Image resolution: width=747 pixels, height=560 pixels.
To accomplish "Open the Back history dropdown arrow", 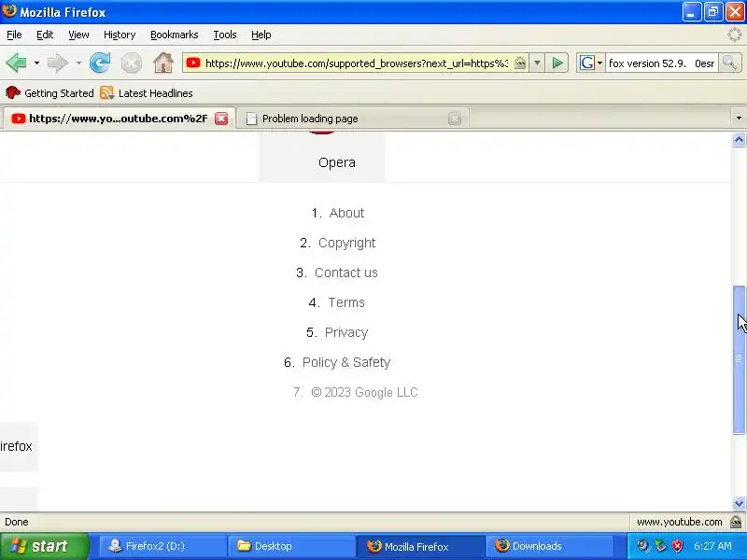I will point(36,63).
